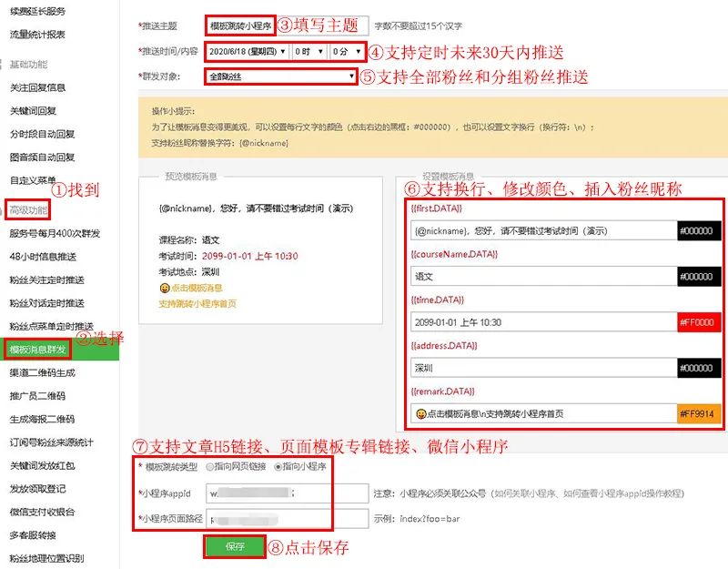The width and height of the screenshot is (728, 569).
Task: Click the {{first.DATA}} label
Action: (437, 208)
